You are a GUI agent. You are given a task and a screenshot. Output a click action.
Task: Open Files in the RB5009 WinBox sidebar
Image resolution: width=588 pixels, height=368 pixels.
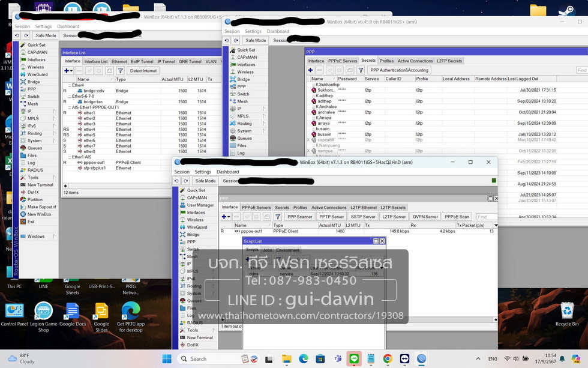coord(32,155)
